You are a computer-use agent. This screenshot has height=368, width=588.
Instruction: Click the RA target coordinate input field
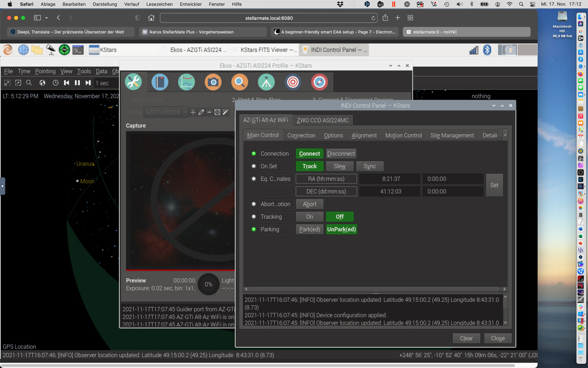click(453, 179)
